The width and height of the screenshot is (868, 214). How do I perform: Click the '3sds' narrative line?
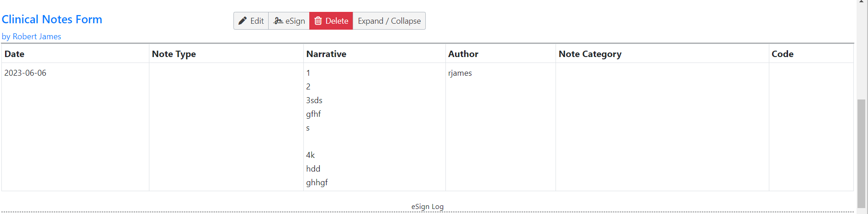[x=314, y=100]
